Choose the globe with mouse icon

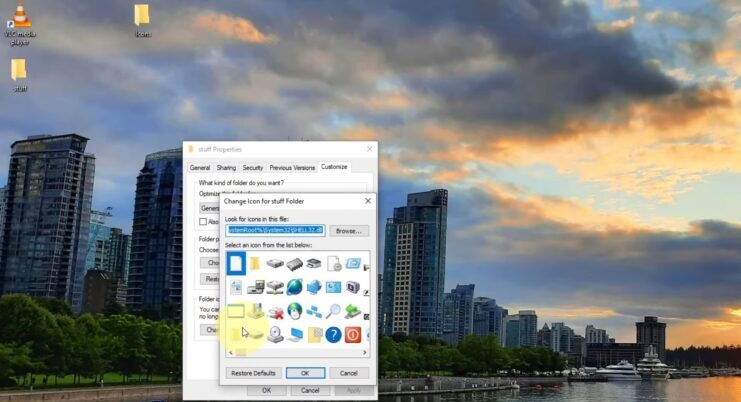[294, 311]
